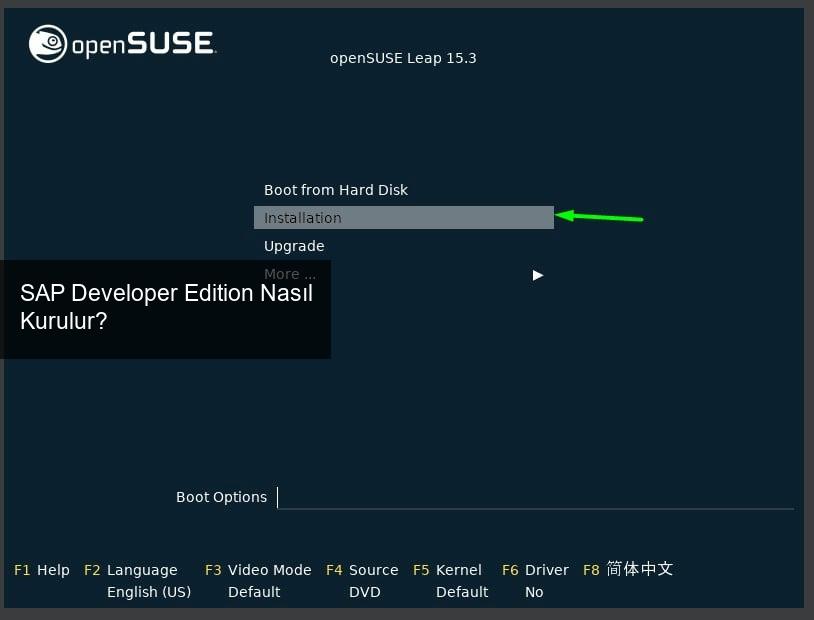
Task: Open F1 Help
Action: tap(42, 570)
